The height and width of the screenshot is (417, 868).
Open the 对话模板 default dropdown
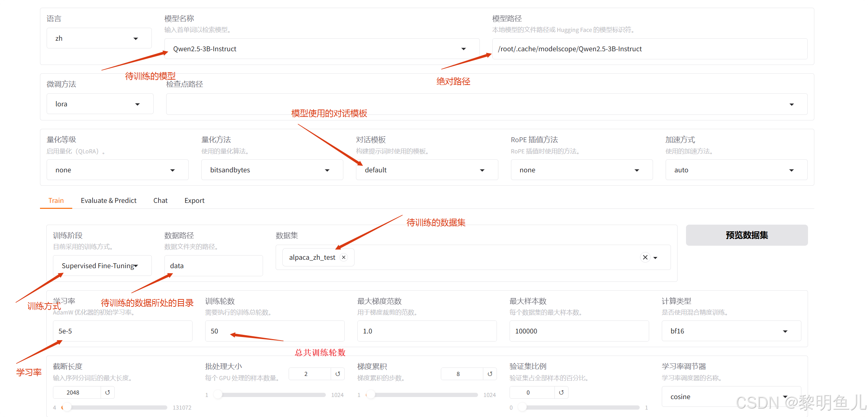click(482, 170)
